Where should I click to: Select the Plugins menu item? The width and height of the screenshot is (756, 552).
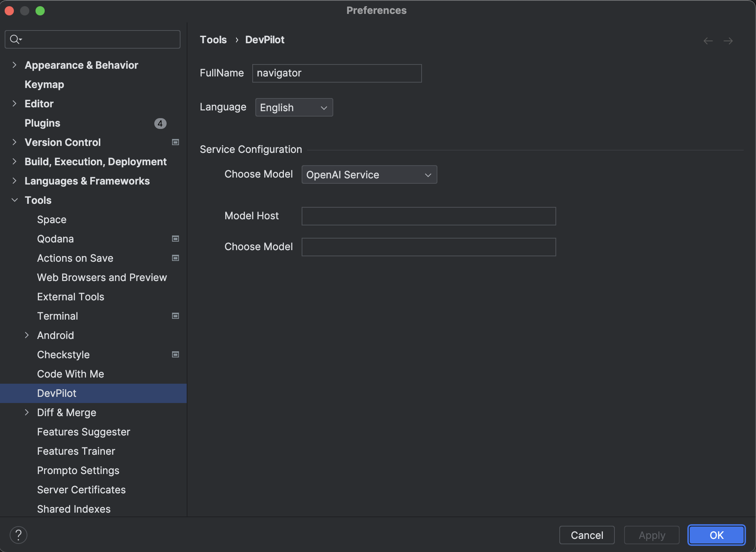click(42, 123)
